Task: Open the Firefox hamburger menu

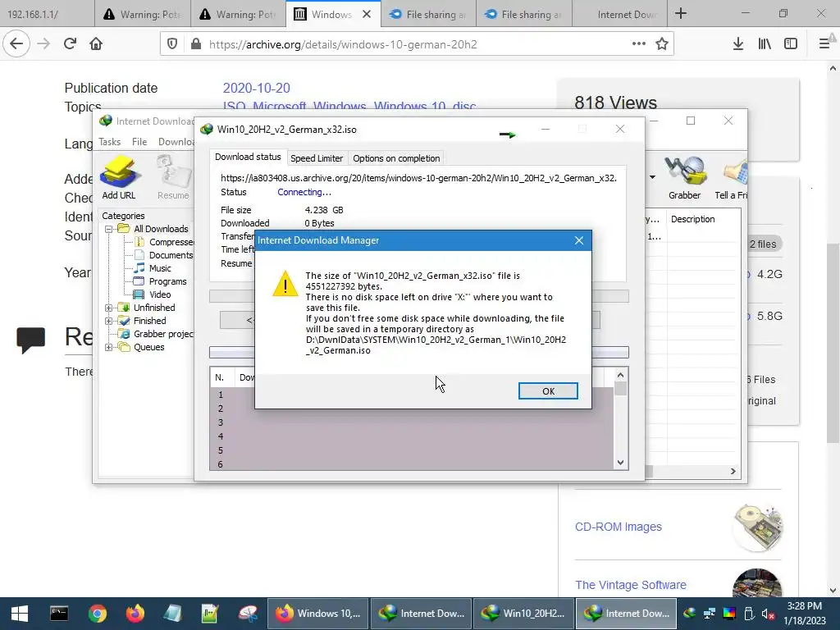Action: coord(824,44)
